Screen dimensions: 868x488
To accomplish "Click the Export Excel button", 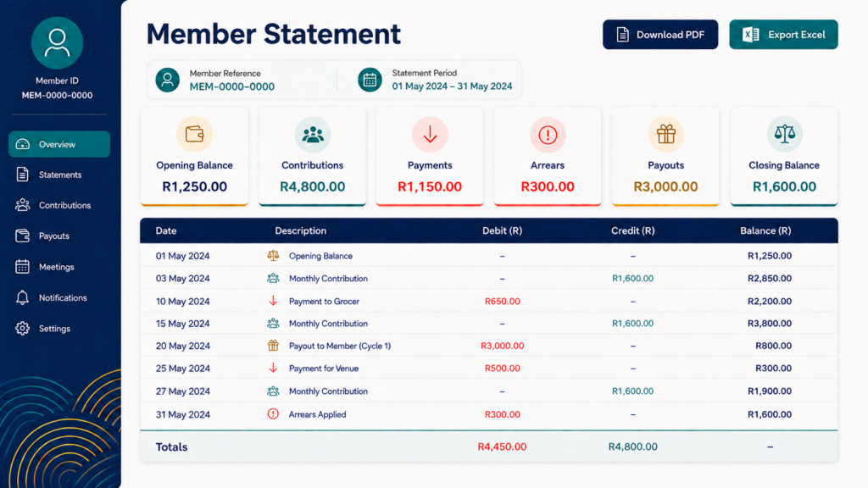I will (x=783, y=35).
